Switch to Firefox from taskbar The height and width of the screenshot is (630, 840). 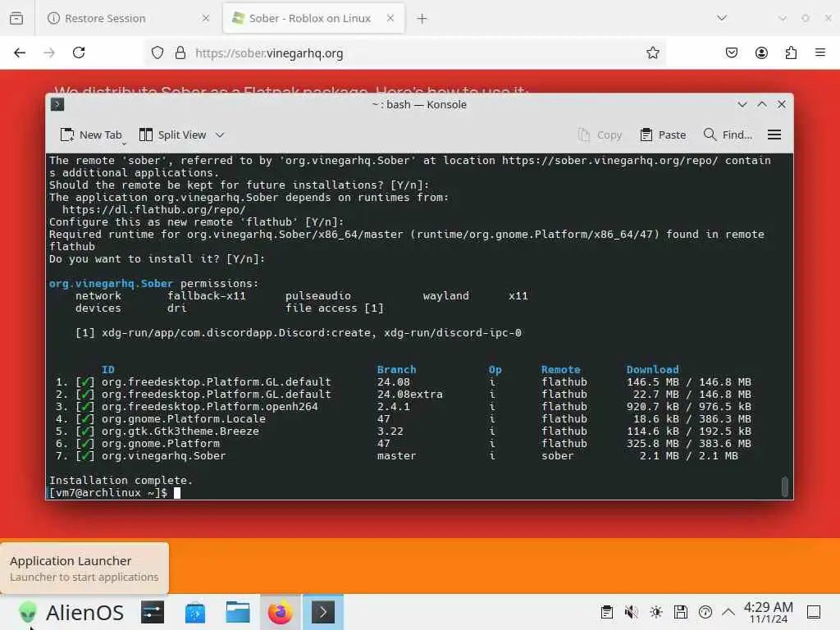[281, 612]
